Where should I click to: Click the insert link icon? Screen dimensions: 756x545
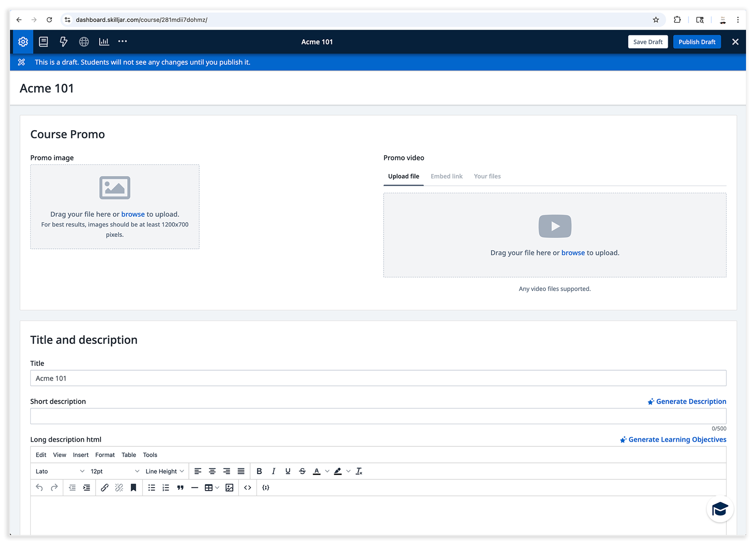[104, 488]
